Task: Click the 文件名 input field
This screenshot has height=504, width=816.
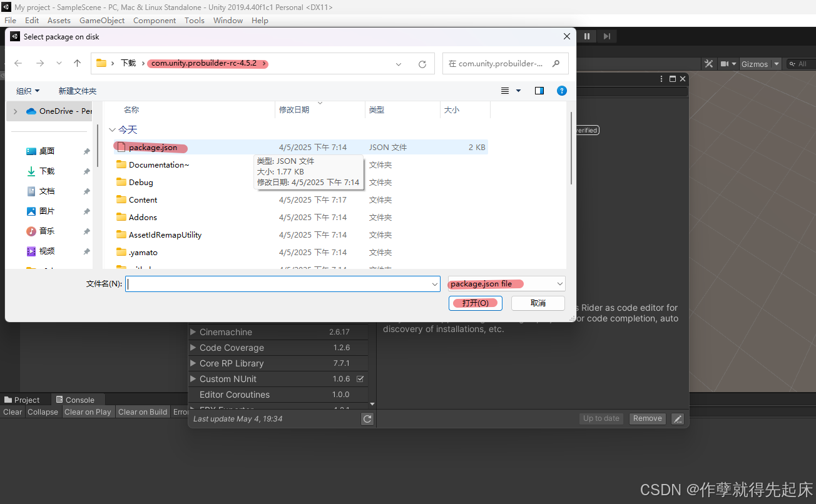Action: click(278, 284)
